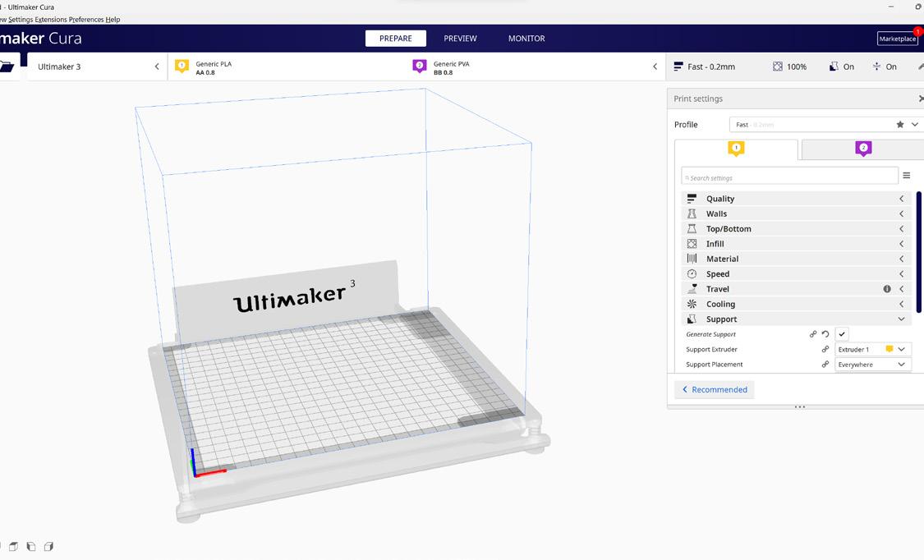The width and height of the screenshot is (924, 560).
Task: Reset Generate Support with the revert arrow
Action: coord(825,334)
